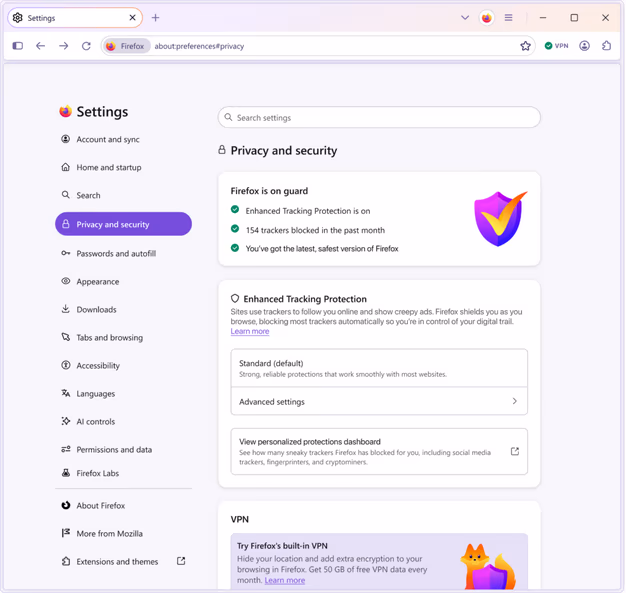Screen dimensions: 626x593
Task: Click the Settings tab gear icon
Action: [x=18, y=18]
